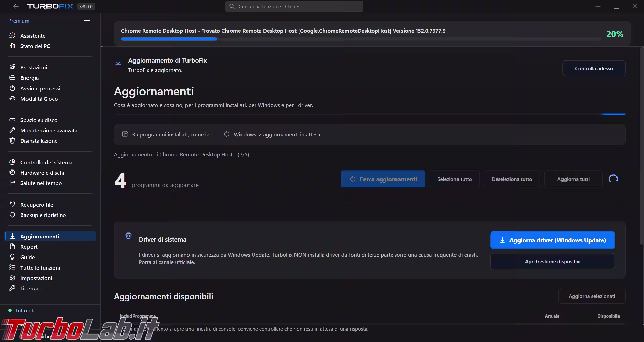This screenshot has height=342, width=644.
Task: Open Apri Gestione dispositivi
Action: click(552, 262)
